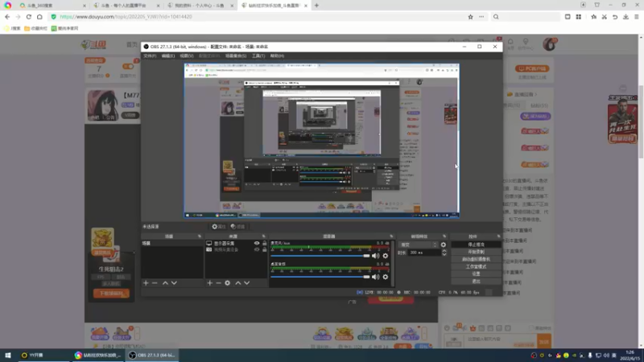Click the Stop Streaming button in Controls
The height and width of the screenshot is (362, 644).
476,245
